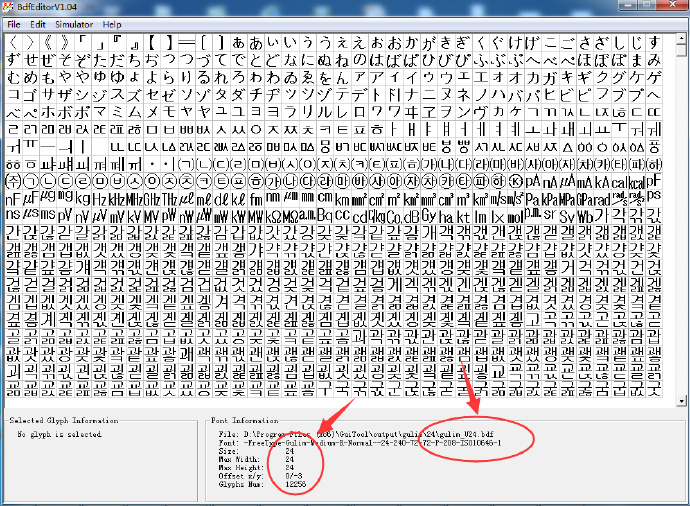This screenshot has height=506, width=690.
Task: Select the Hz unit glyph
Action: (x=99, y=199)
